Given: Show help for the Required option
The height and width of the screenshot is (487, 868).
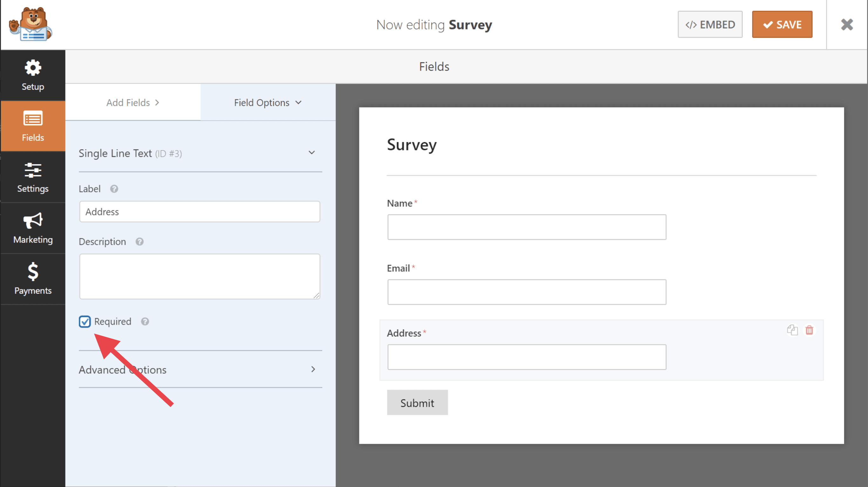Looking at the screenshot, I should coord(145,321).
